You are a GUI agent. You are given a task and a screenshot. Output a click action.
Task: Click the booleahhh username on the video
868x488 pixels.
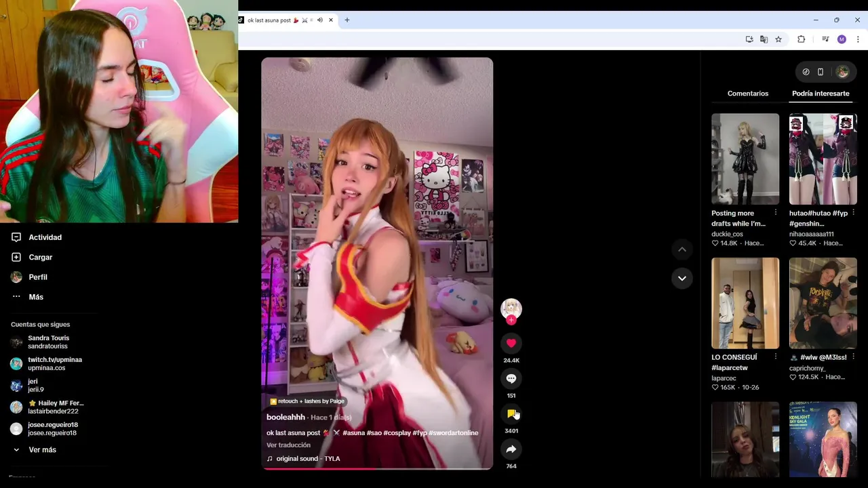click(285, 417)
